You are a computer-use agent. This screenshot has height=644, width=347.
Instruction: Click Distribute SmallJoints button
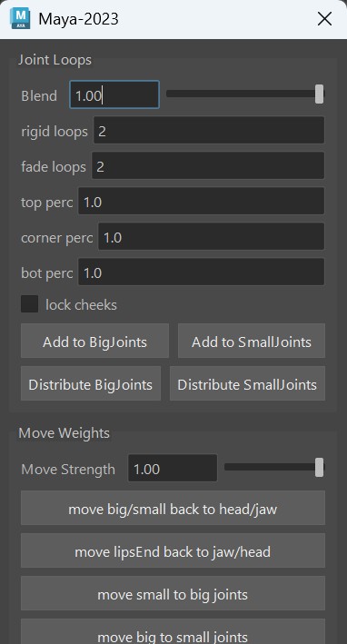point(247,383)
